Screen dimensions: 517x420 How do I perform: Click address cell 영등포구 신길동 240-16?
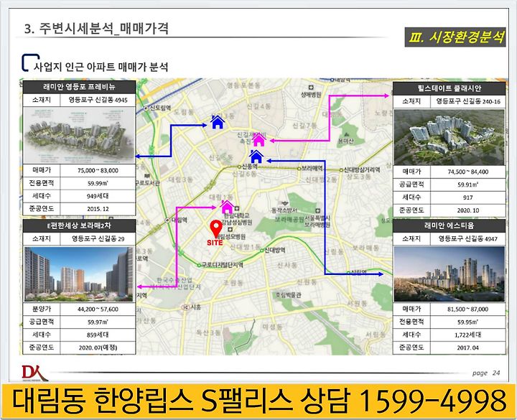pos(468,101)
